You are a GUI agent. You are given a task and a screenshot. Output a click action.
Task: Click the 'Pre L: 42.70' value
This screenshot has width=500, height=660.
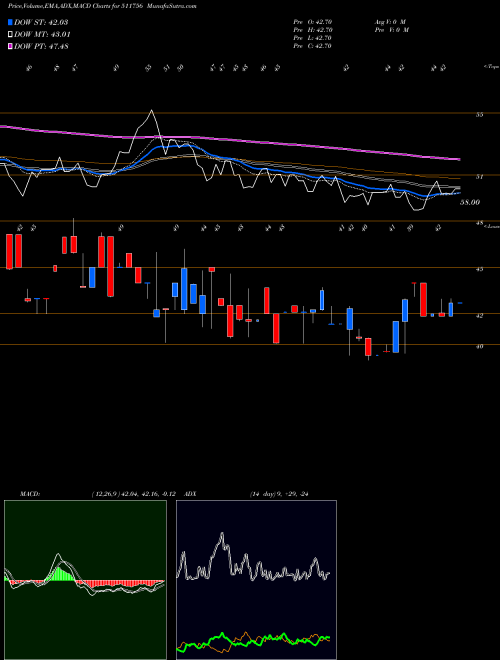tap(313, 38)
